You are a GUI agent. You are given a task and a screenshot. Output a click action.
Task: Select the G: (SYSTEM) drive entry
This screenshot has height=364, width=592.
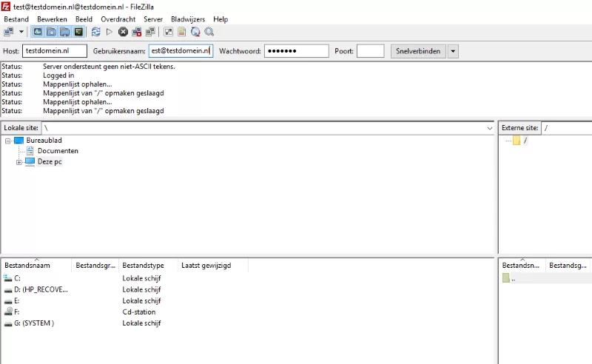click(x=34, y=323)
